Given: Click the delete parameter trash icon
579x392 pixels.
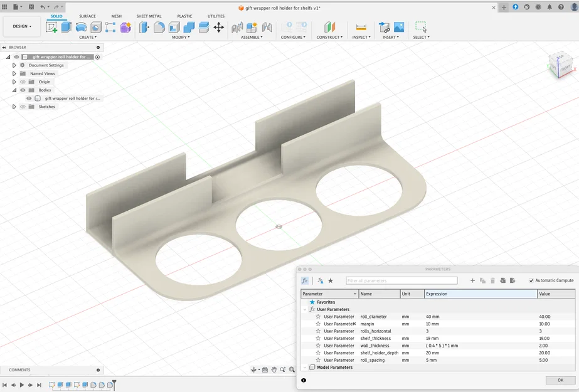Looking at the screenshot, I should [492, 280].
